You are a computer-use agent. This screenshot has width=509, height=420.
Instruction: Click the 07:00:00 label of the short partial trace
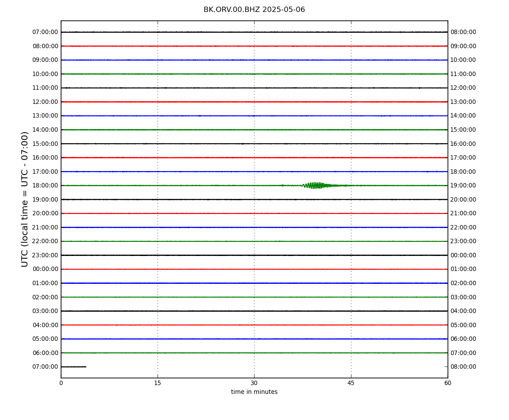point(45,367)
